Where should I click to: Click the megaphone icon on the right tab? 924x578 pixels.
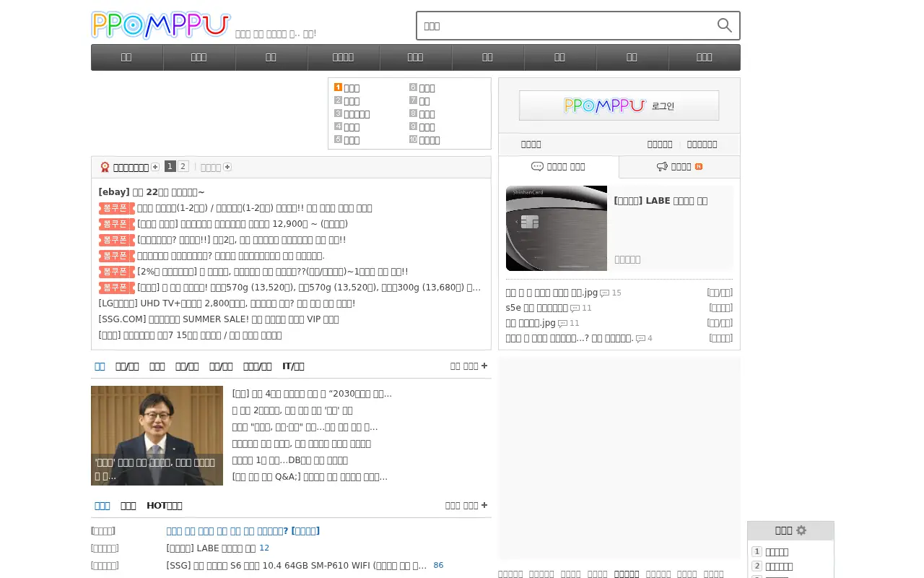(662, 167)
